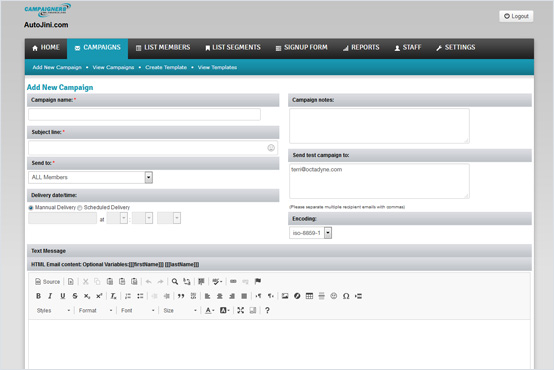Open the LIST MEMBERS tab

pos(163,48)
